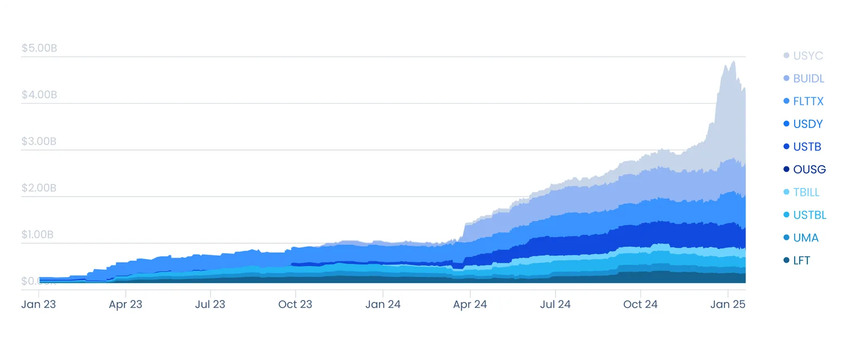Click the $2.00B y-axis label
868x353 pixels.
(x=39, y=188)
